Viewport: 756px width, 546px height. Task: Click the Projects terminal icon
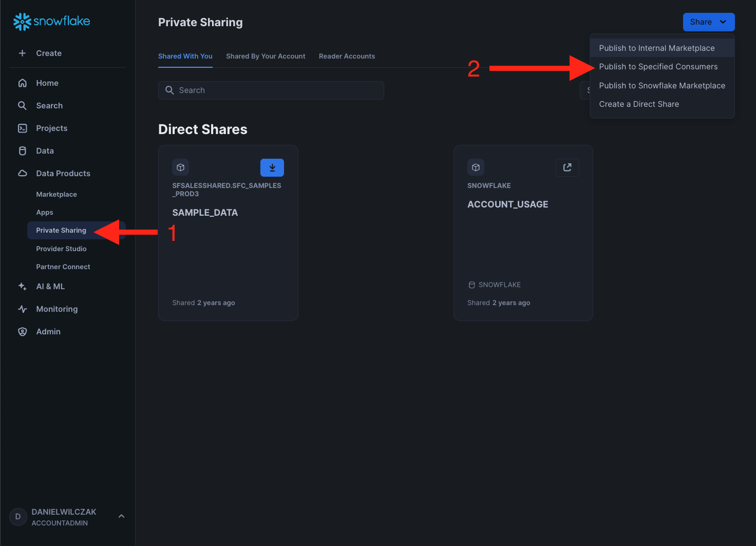(22, 128)
